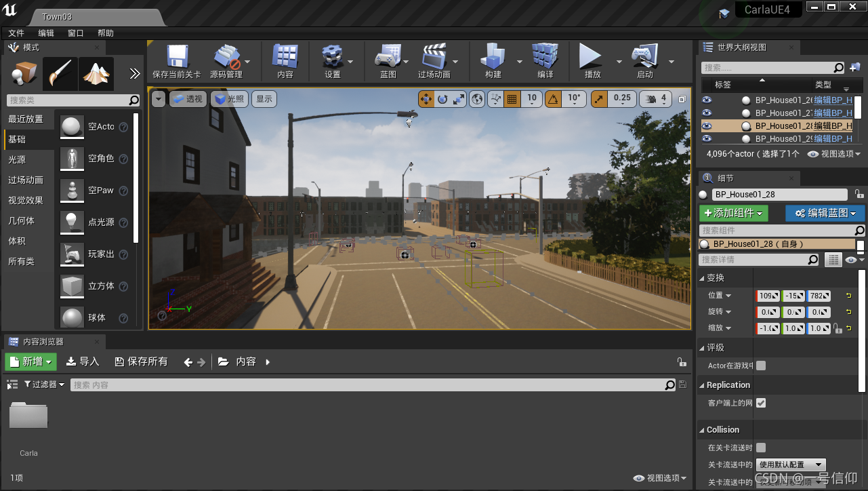Image resolution: width=868 pixels, height=491 pixels.
Task: Hide BP_House01_28 with eye icon
Action: (x=707, y=125)
